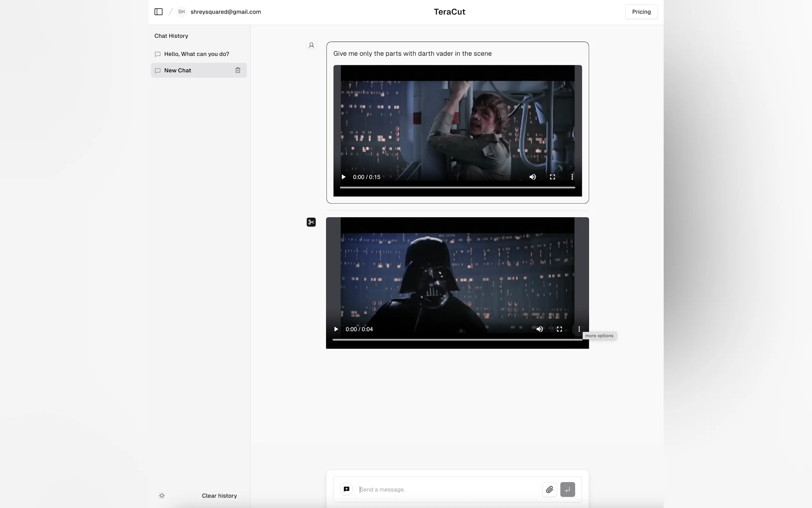Open more options on Vader 0:04 video

579,329
